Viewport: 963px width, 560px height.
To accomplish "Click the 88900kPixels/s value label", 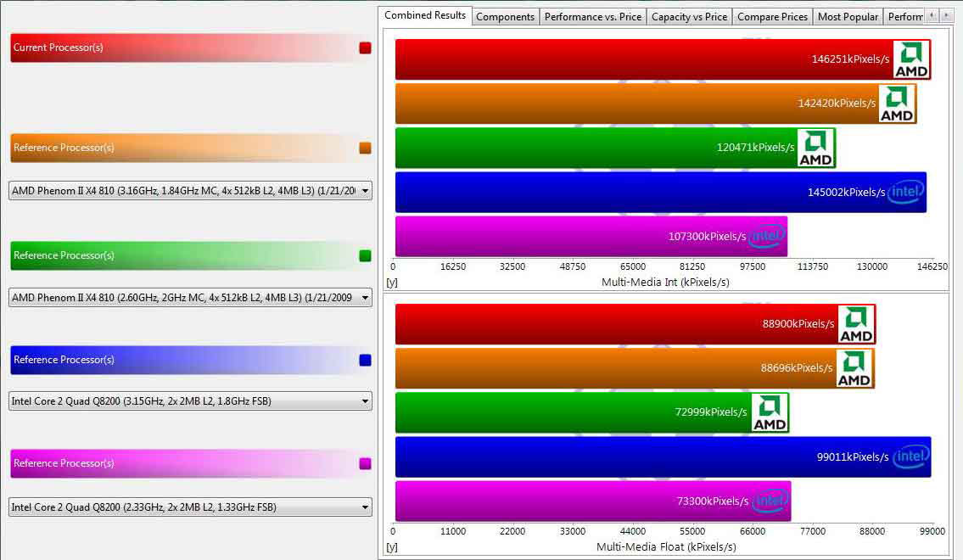I will [798, 324].
